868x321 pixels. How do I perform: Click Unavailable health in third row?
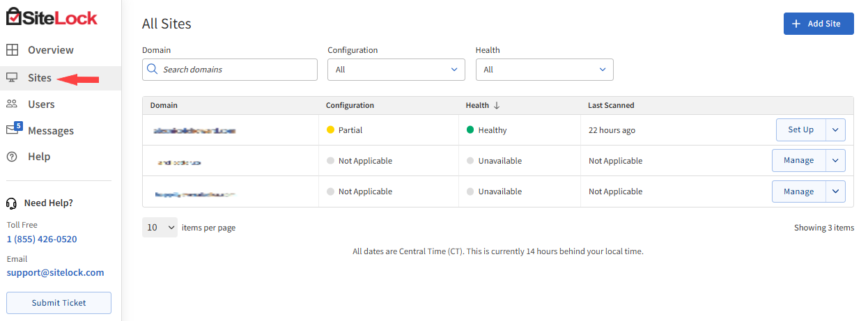tap(494, 191)
